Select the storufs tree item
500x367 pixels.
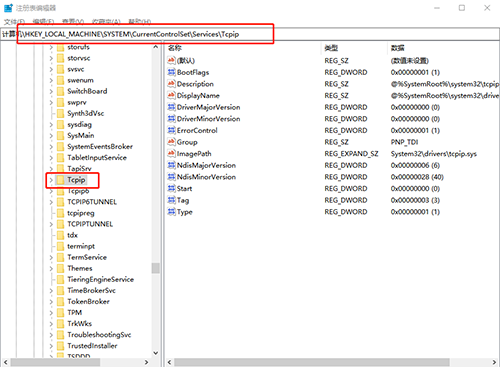coord(78,47)
